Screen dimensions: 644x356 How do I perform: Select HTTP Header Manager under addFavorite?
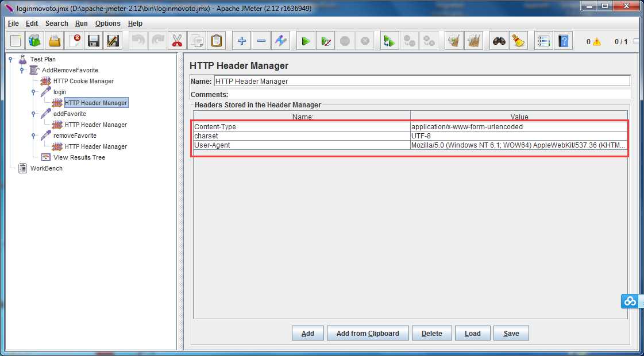tap(96, 125)
